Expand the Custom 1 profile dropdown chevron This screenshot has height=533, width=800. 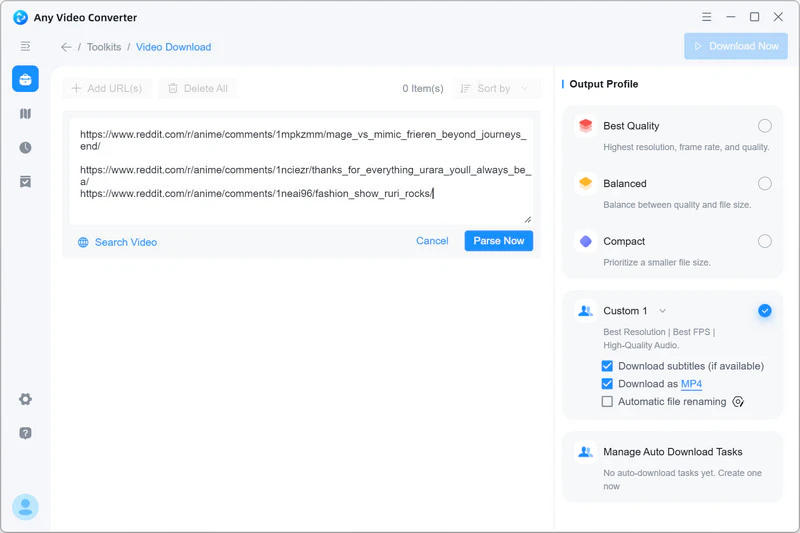[662, 311]
